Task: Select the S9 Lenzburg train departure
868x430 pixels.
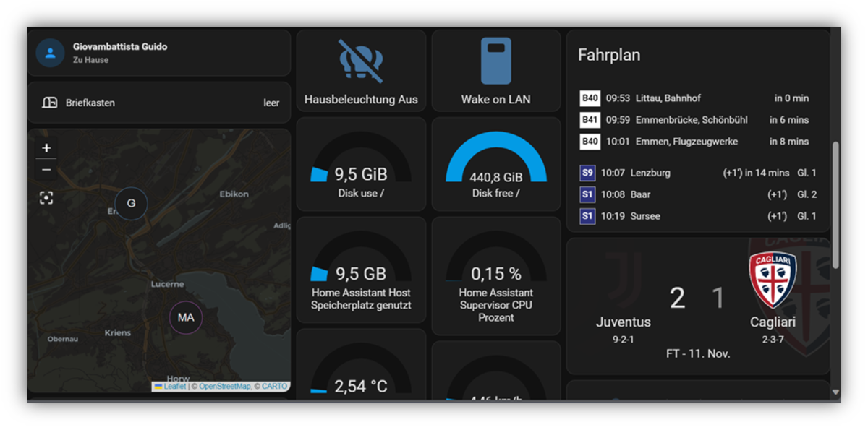Action: [x=694, y=173]
